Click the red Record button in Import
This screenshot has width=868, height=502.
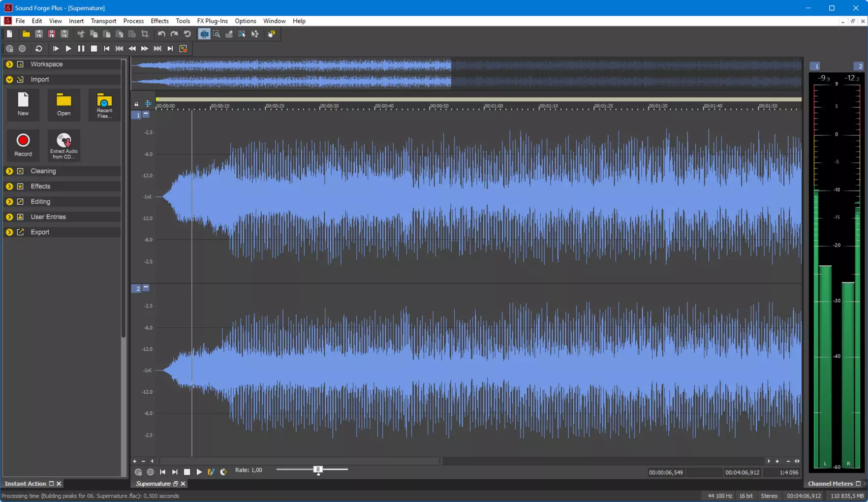click(23, 145)
